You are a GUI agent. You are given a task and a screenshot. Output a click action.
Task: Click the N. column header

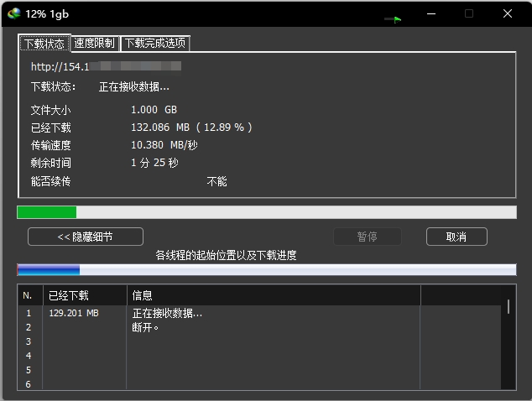pyautogui.click(x=28, y=295)
